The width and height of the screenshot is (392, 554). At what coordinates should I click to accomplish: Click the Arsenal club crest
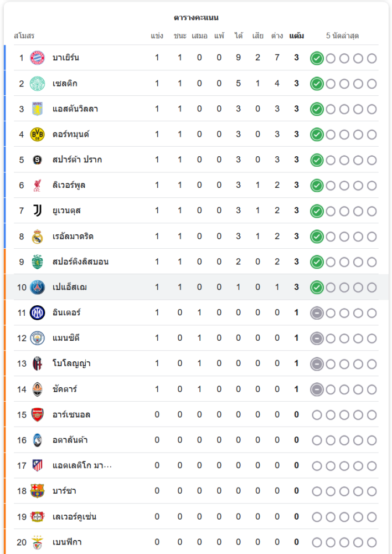(x=37, y=414)
